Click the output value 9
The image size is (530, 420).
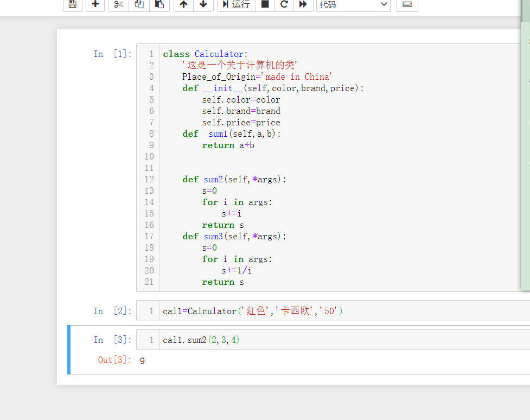[142, 361]
